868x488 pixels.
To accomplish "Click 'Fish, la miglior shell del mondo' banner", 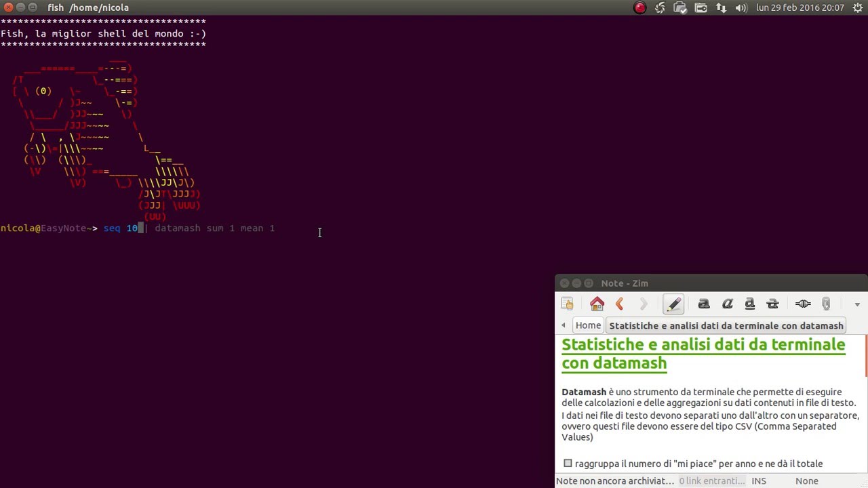I will pos(103,33).
